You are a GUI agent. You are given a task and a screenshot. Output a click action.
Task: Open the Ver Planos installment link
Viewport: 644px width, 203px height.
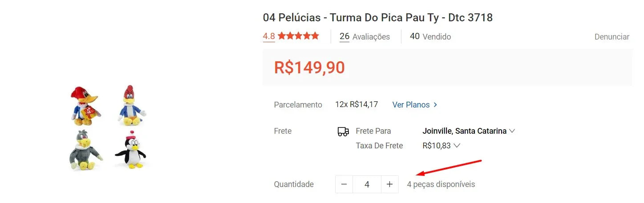(411, 105)
